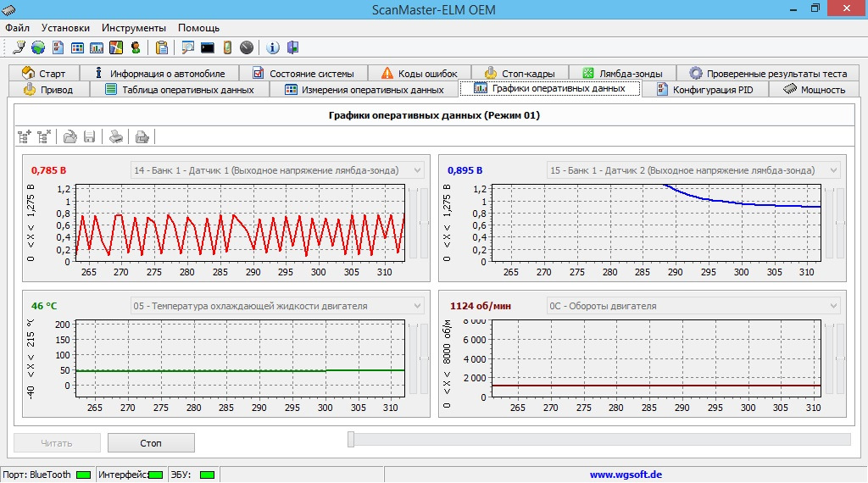Expand the Банк 1 - Датчик 1 PID dropdown
The width and height of the screenshot is (868, 483).
click(416, 170)
